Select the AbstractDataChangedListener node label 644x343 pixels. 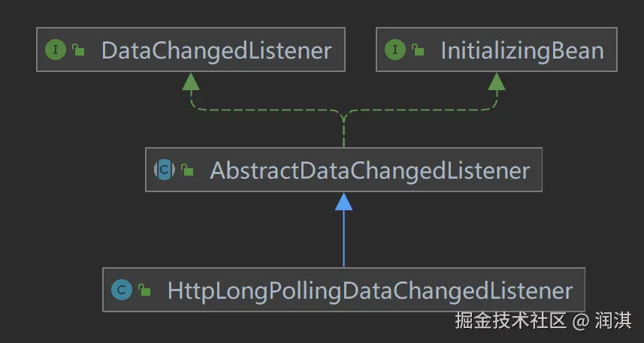coord(370,170)
